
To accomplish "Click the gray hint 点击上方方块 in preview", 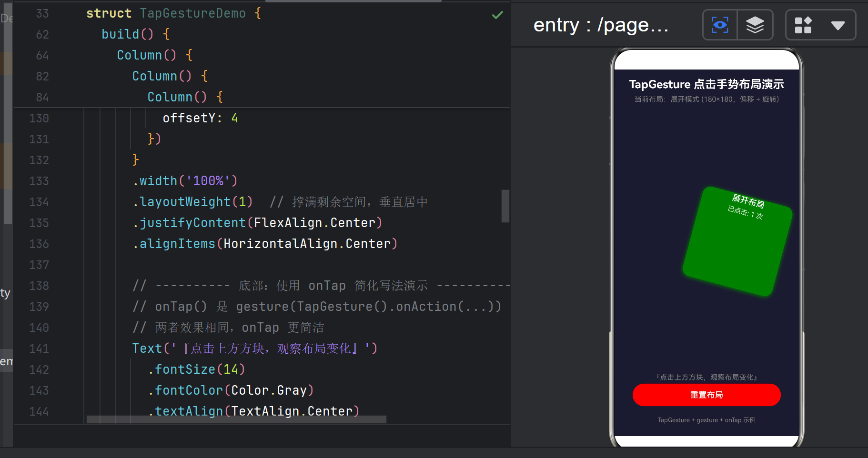I will [x=707, y=377].
